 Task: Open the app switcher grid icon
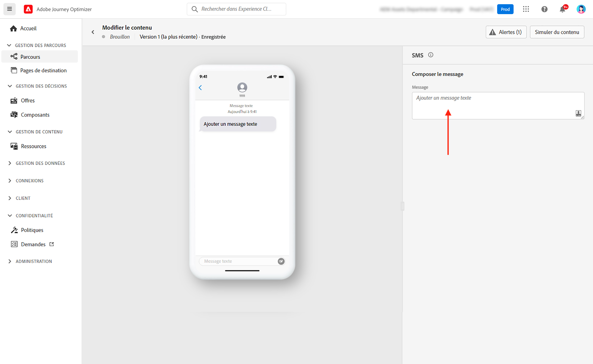[526, 9]
